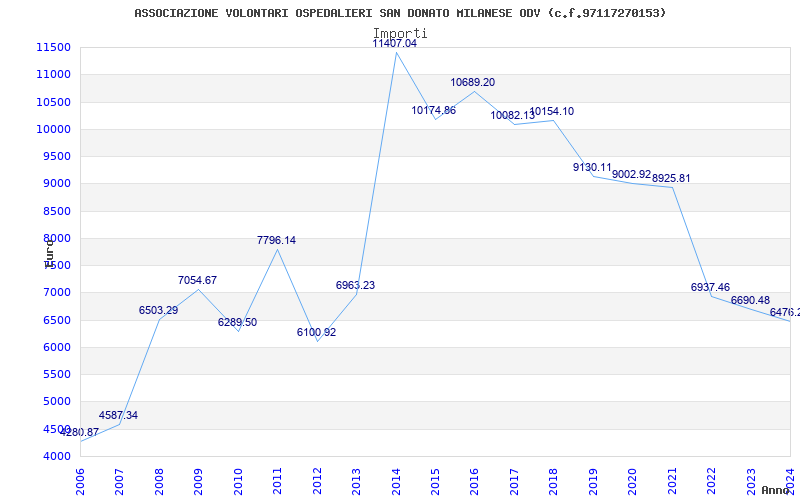Click the x-axis year 2012
This screenshot has width=800, height=500.
tap(317, 481)
